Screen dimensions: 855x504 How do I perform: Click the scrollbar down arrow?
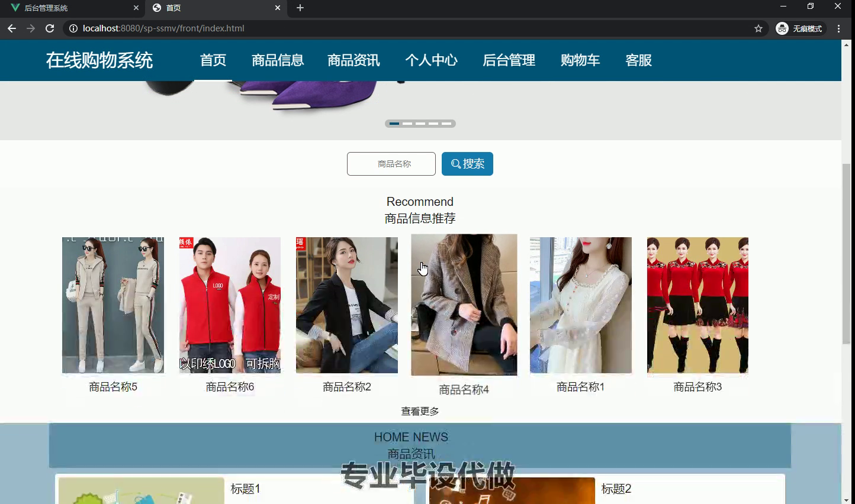(847, 500)
